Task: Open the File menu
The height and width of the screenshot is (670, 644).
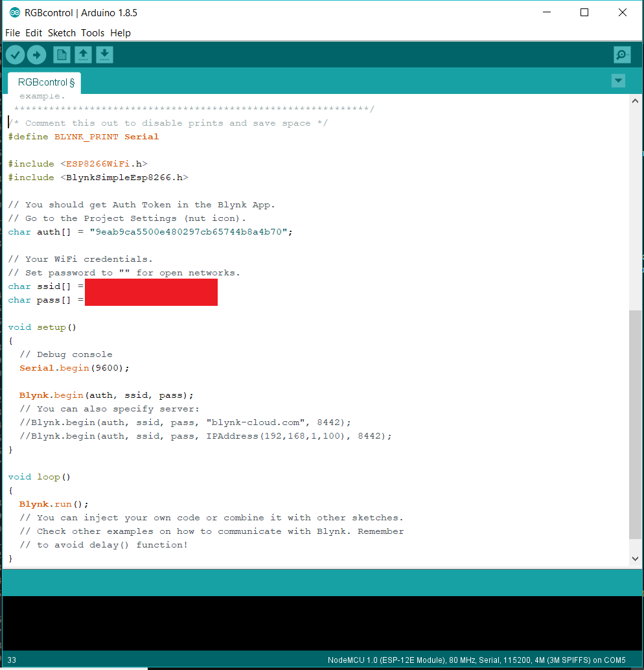Action: point(12,33)
